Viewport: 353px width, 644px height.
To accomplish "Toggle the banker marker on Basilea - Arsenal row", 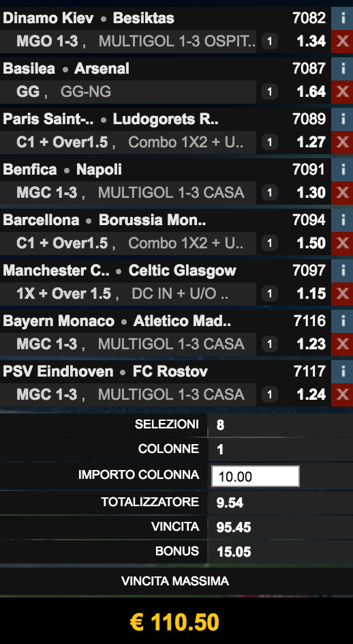I will [270, 91].
